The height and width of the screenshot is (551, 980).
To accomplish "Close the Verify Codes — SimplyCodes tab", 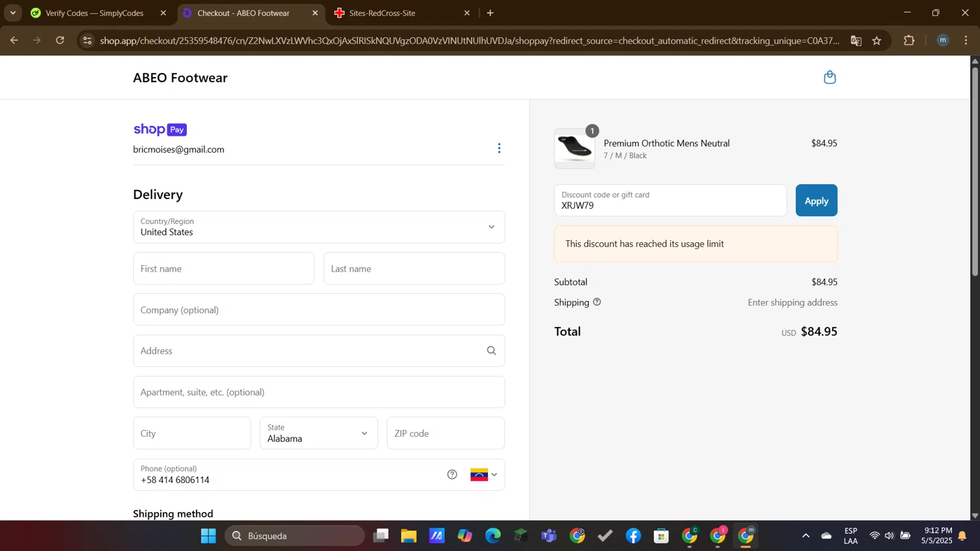I will pos(163,13).
